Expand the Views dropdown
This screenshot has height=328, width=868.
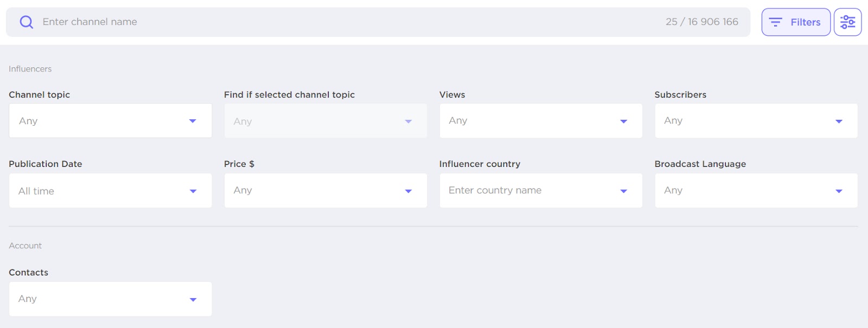[x=541, y=120]
